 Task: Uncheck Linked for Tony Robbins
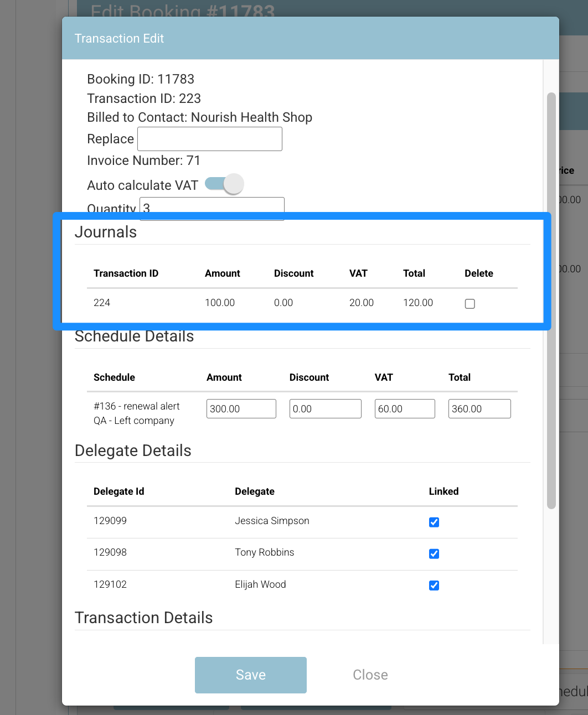[x=434, y=553]
